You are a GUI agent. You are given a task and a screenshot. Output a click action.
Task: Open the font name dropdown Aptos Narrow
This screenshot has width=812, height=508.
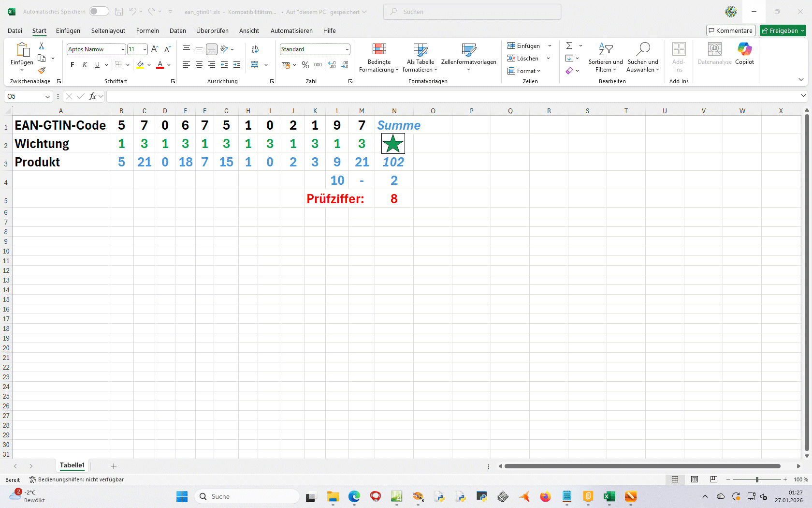(123, 49)
